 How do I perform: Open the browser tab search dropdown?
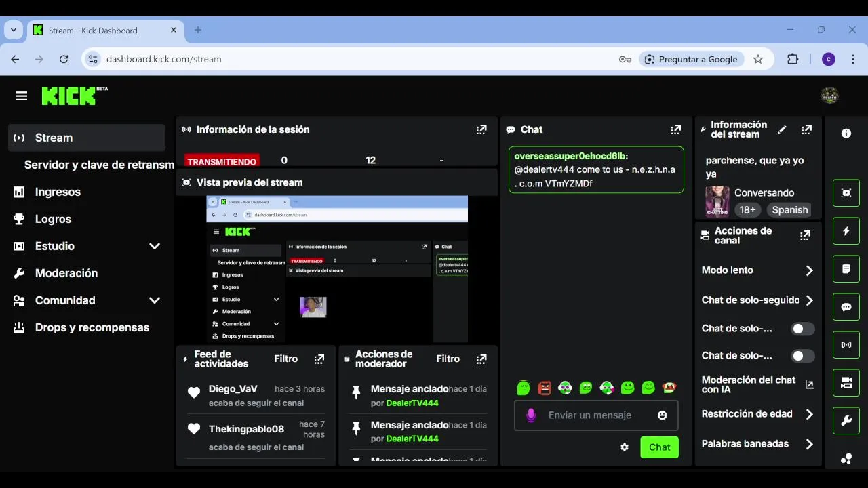(13, 30)
